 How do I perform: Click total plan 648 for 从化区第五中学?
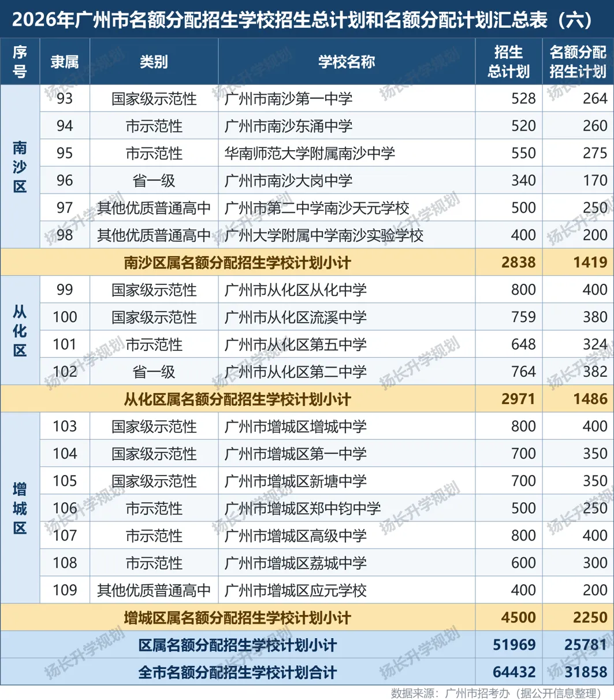[523, 344]
